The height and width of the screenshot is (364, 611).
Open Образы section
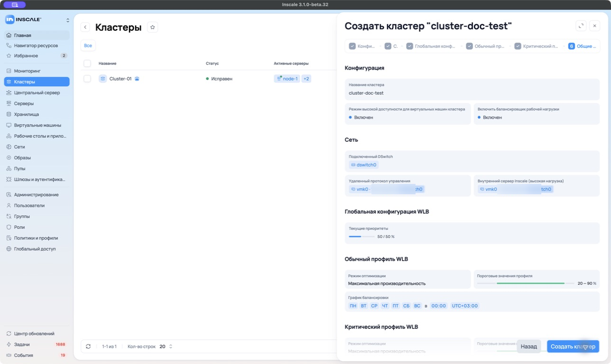pyautogui.click(x=37, y=157)
